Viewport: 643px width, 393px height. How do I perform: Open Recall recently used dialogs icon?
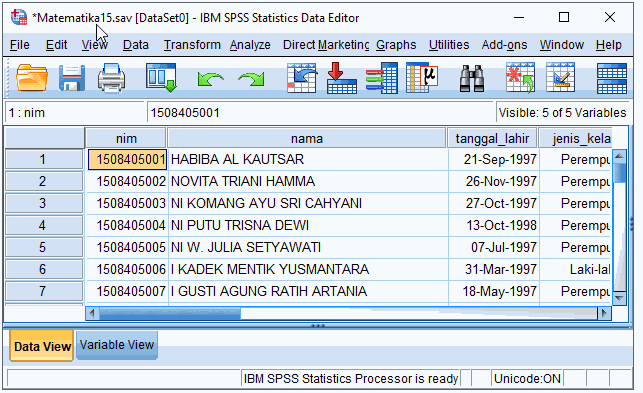click(x=161, y=78)
